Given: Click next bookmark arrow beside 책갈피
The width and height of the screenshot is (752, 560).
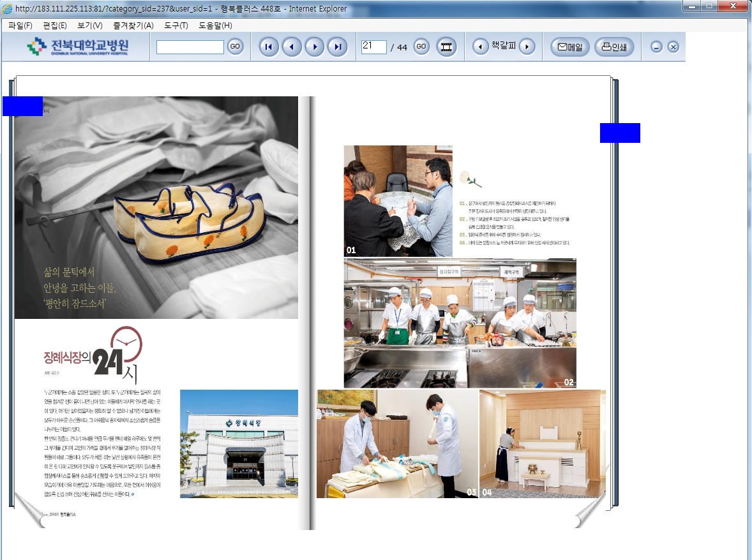Looking at the screenshot, I should pyautogui.click(x=527, y=47).
